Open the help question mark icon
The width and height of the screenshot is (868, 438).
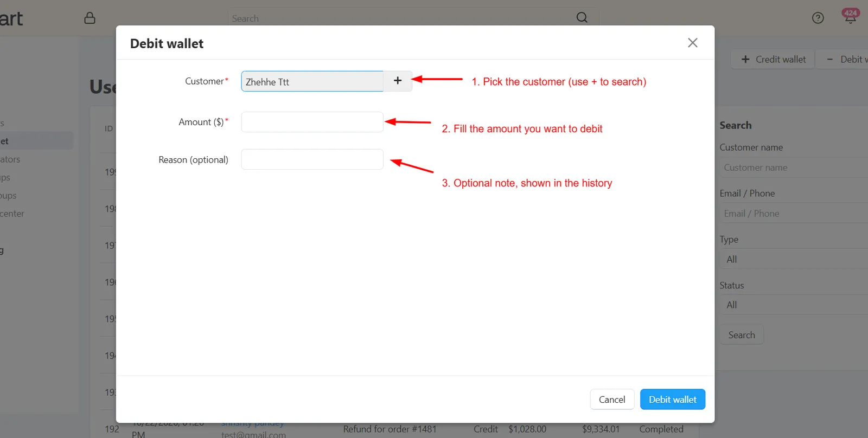pyautogui.click(x=818, y=18)
